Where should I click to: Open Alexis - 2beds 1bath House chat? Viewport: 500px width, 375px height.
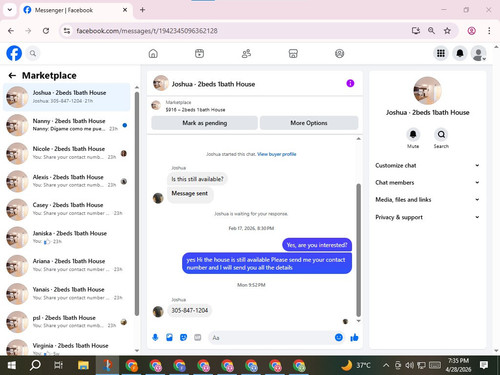click(67, 181)
